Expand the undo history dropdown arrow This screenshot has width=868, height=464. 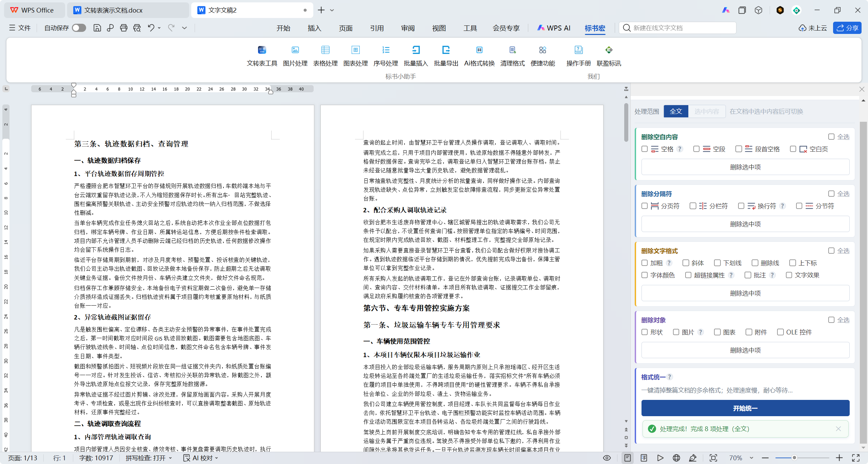point(159,28)
